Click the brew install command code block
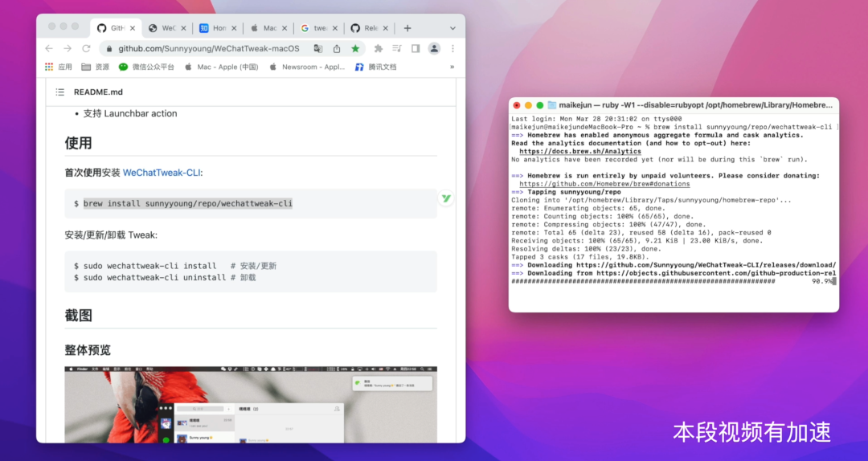This screenshot has width=868, height=461. pos(251,204)
